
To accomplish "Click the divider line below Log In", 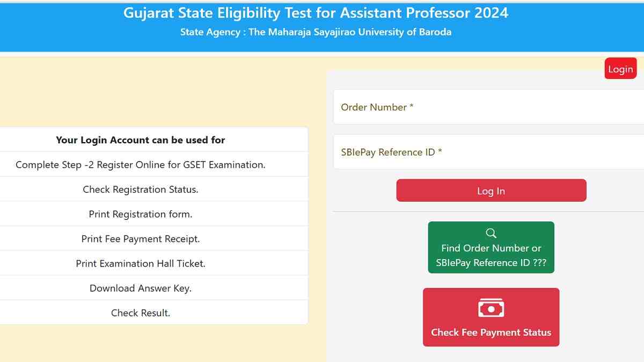I will click(488, 211).
